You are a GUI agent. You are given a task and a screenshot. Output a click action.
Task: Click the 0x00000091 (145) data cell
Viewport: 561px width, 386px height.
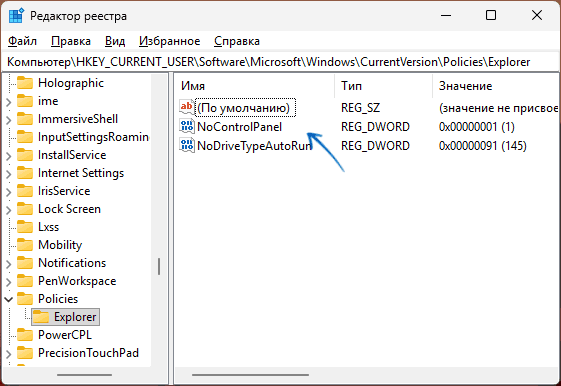tap(483, 146)
